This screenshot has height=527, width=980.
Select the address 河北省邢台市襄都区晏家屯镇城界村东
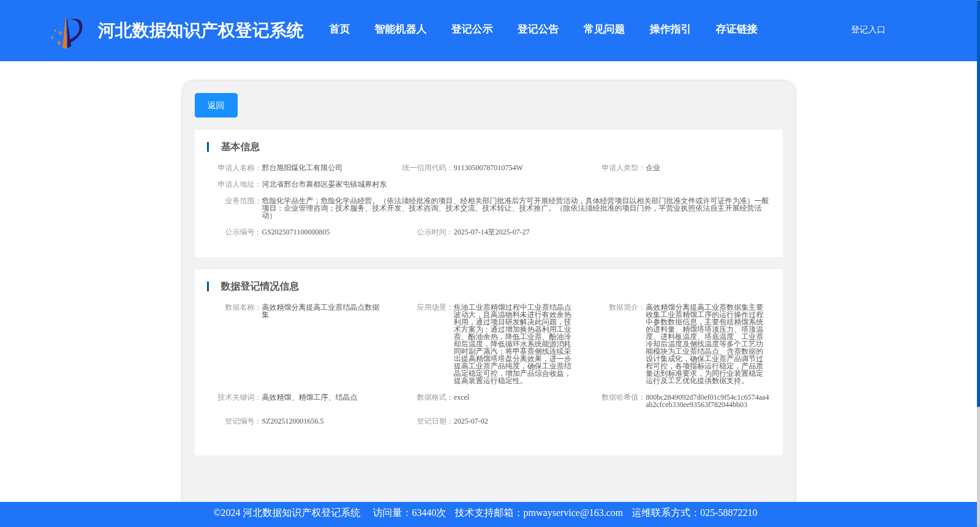coord(324,184)
